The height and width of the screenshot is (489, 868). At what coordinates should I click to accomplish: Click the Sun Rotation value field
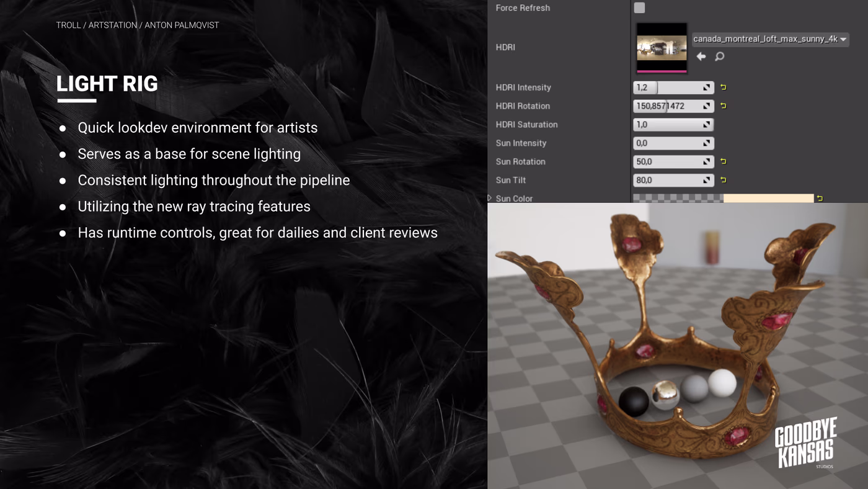673,161
